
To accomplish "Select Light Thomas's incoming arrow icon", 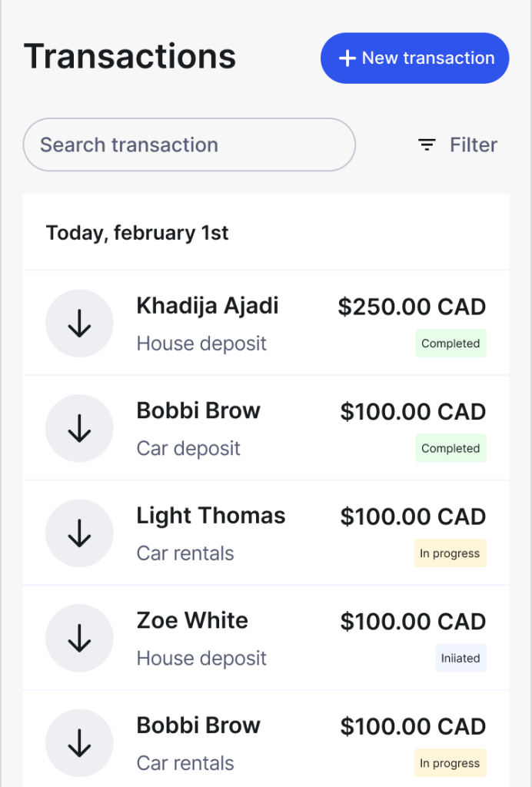I will coord(79,533).
